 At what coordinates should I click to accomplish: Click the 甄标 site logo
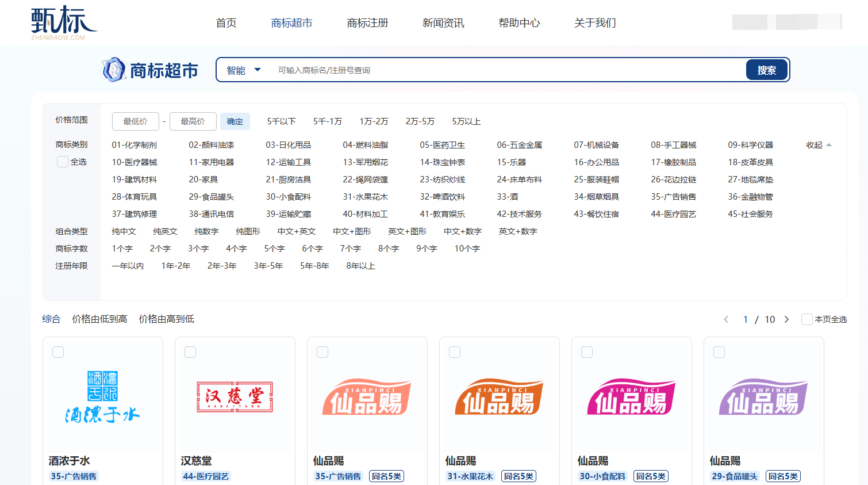click(x=63, y=22)
